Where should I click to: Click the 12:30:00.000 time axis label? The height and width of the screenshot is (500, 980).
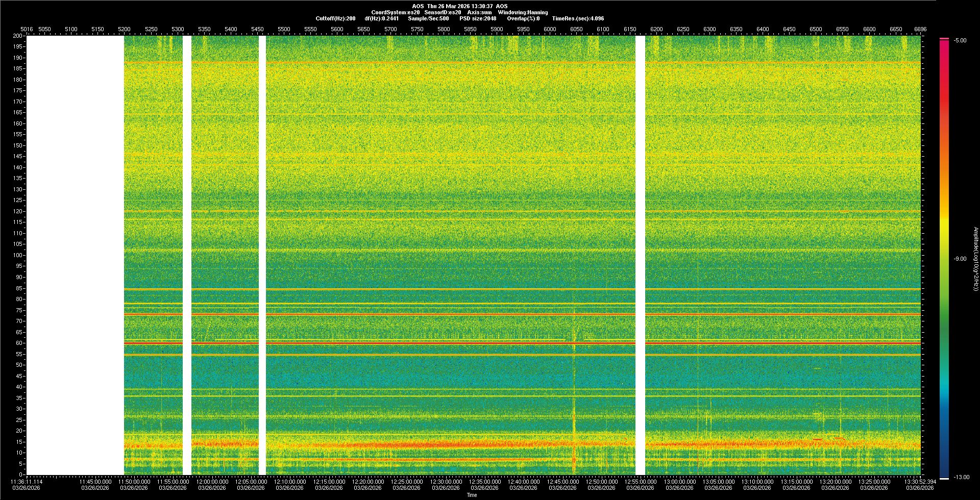pyautogui.click(x=446, y=481)
